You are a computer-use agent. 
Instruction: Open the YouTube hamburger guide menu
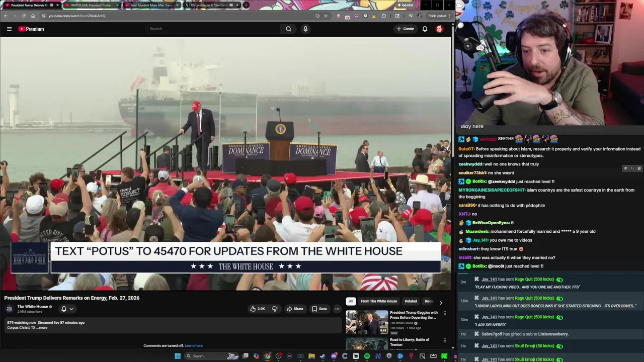click(x=9, y=29)
